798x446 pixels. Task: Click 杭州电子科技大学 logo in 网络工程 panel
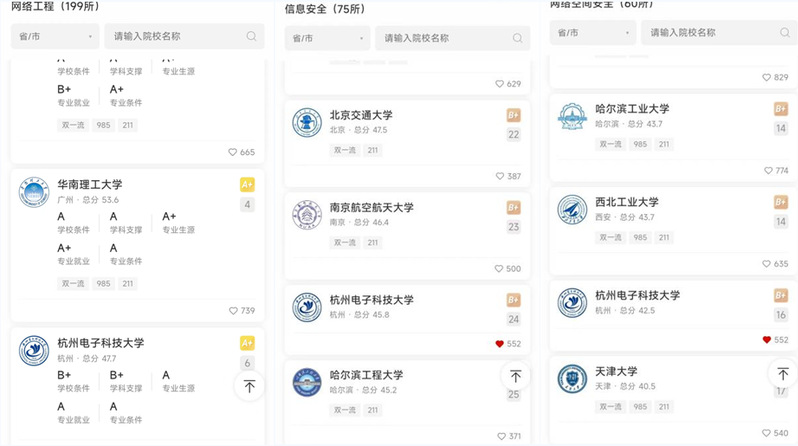click(x=34, y=350)
